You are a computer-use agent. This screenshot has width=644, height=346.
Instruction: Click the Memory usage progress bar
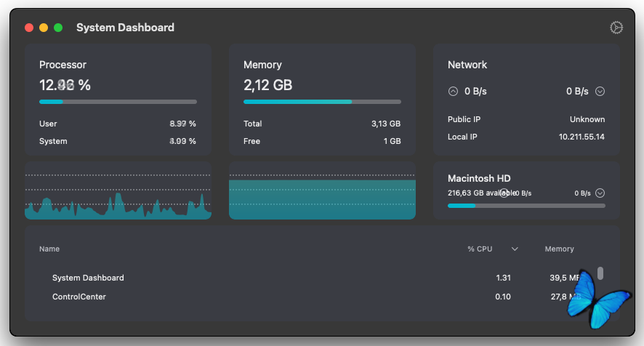pos(322,102)
